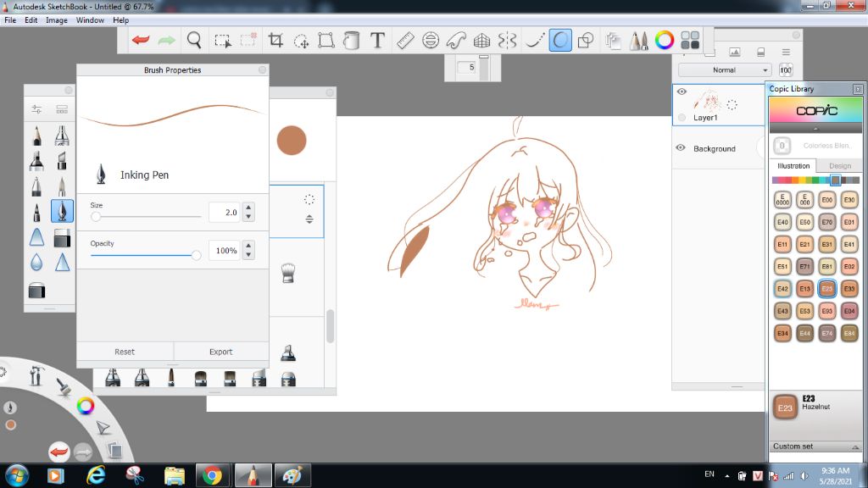The width and height of the screenshot is (868, 488).
Task: Collapse the Copic banner arrow strip
Action: (815, 129)
